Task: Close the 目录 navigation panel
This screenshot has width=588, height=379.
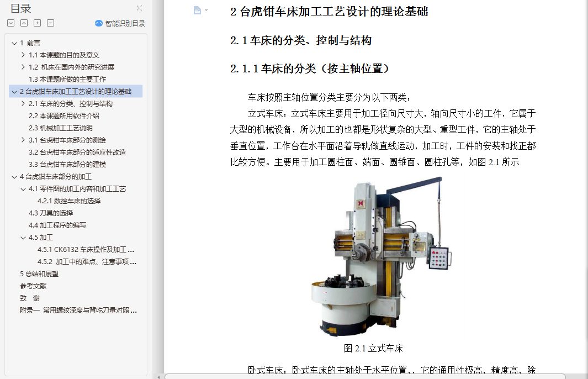Action: point(140,8)
